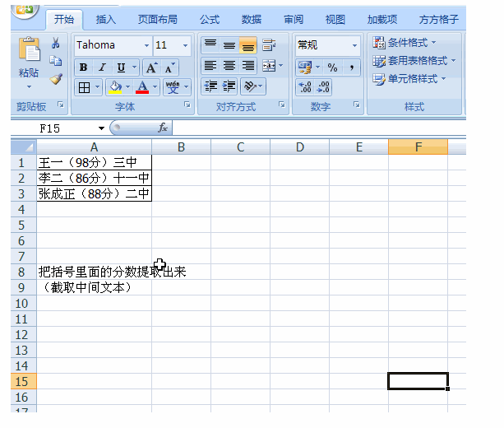Align text to middle of cell
This screenshot has height=428, width=504.
point(229,45)
